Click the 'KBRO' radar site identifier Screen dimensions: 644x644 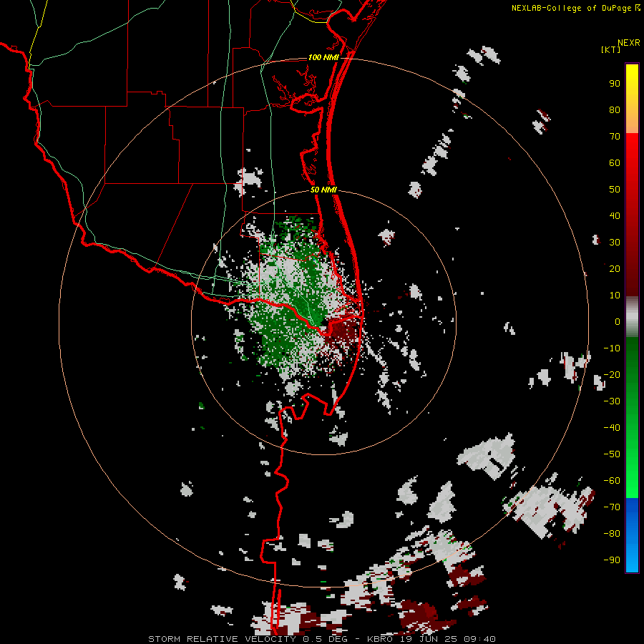click(x=379, y=639)
